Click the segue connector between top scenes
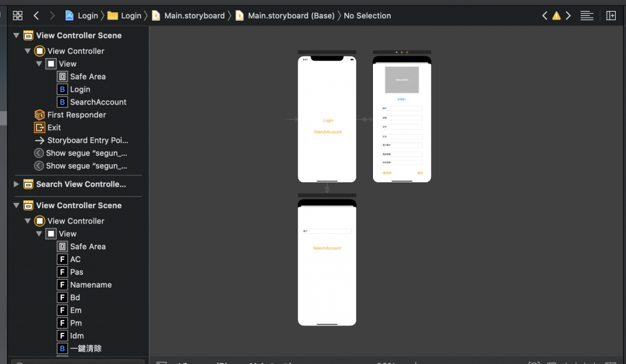The image size is (626, 364). (x=364, y=119)
